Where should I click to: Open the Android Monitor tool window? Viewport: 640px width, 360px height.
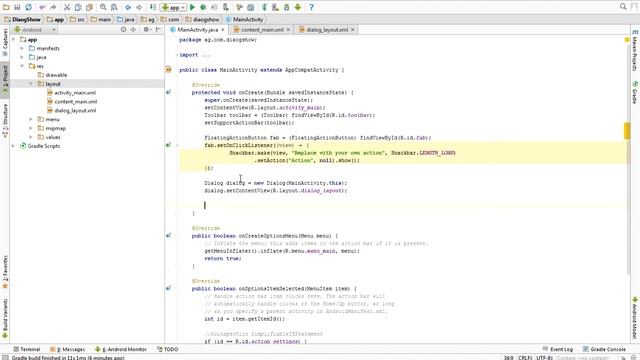point(121,349)
